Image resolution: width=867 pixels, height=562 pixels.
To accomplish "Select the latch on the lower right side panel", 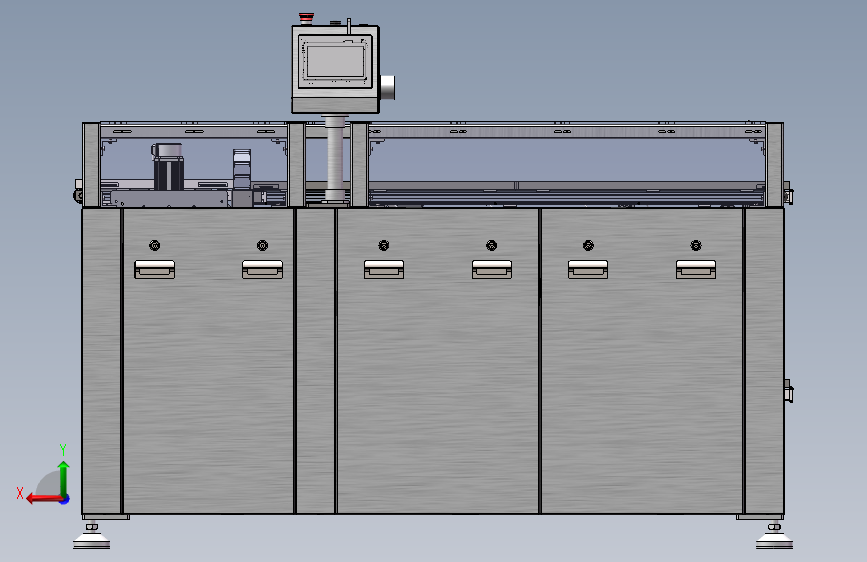I will (x=788, y=391).
